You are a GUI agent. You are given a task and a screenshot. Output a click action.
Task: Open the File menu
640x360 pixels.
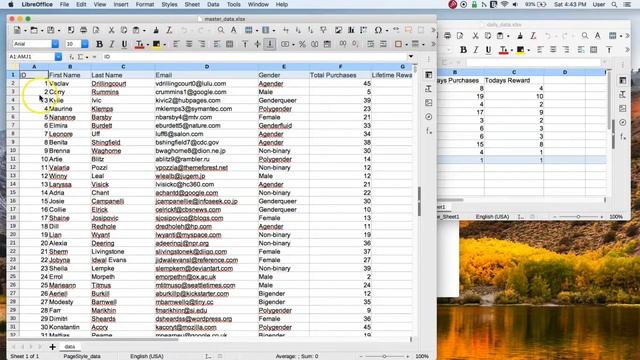click(x=64, y=4)
